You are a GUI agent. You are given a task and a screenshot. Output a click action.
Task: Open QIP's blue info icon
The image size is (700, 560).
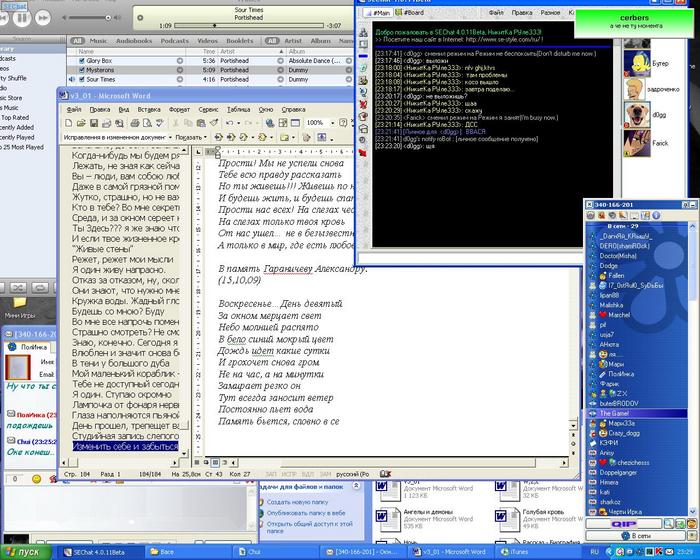click(x=656, y=216)
